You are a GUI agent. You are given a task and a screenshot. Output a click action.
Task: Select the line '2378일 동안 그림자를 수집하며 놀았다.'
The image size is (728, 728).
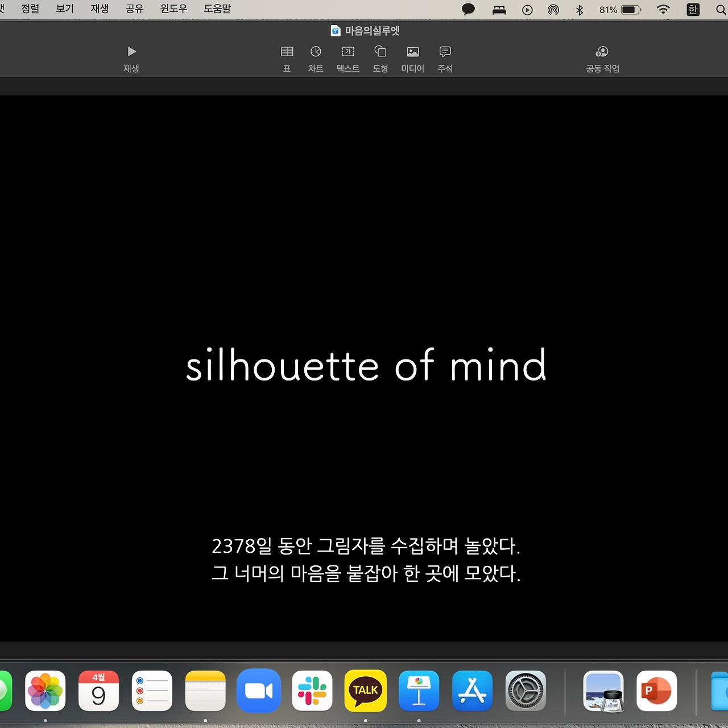pyautogui.click(x=366, y=546)
